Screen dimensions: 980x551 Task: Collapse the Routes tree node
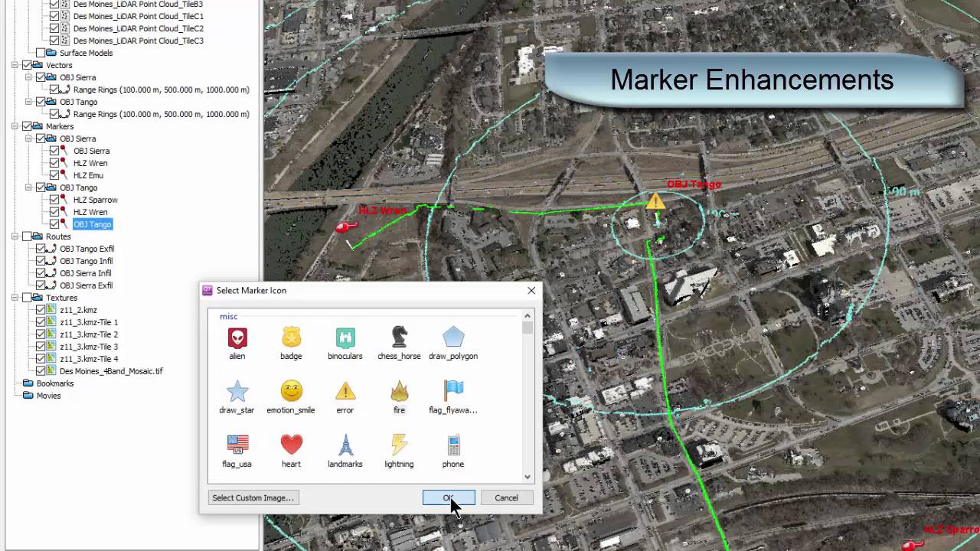pyautogui.click(x=15, y=236)
